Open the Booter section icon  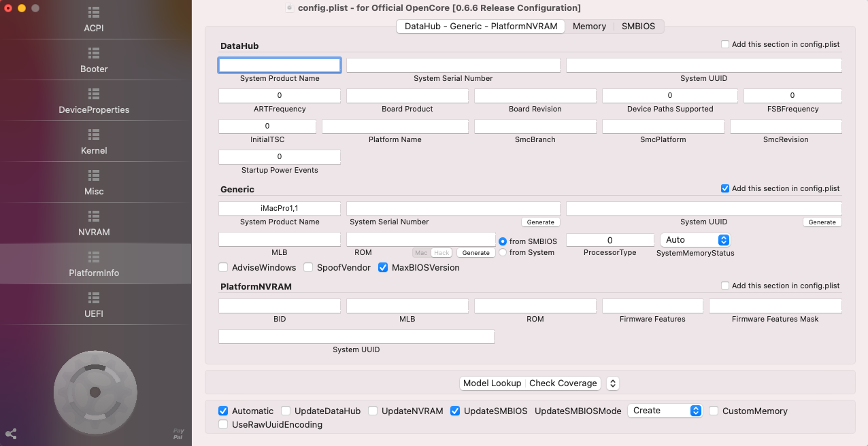pyautogui.click(x=94, y=52)
